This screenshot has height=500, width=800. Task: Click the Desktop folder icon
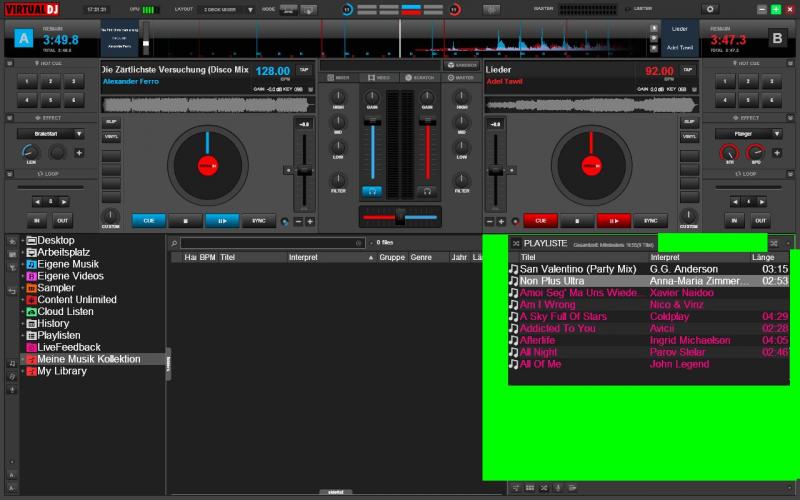(x=32, y=240)
